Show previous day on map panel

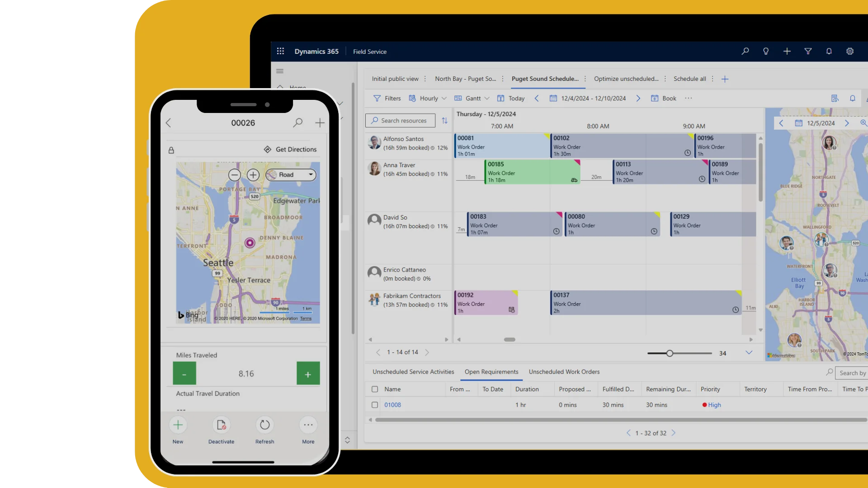tap(781, 123)
